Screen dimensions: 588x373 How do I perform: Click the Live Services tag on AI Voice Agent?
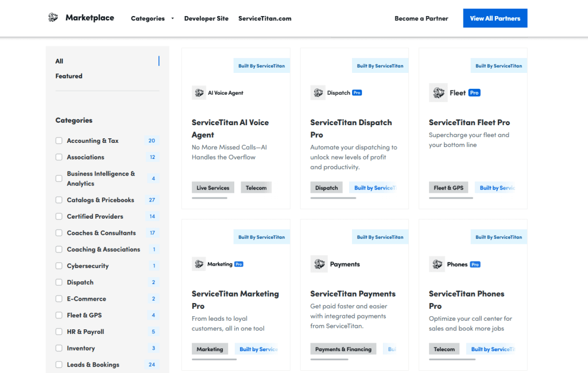coord(212,188)
